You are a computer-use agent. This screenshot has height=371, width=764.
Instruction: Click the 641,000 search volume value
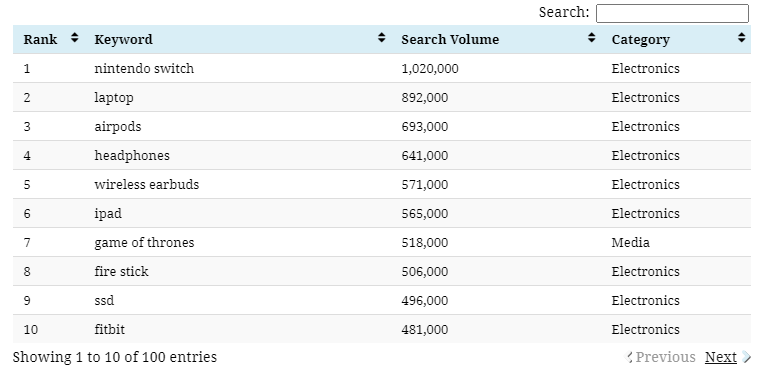[x=425, y=156]
